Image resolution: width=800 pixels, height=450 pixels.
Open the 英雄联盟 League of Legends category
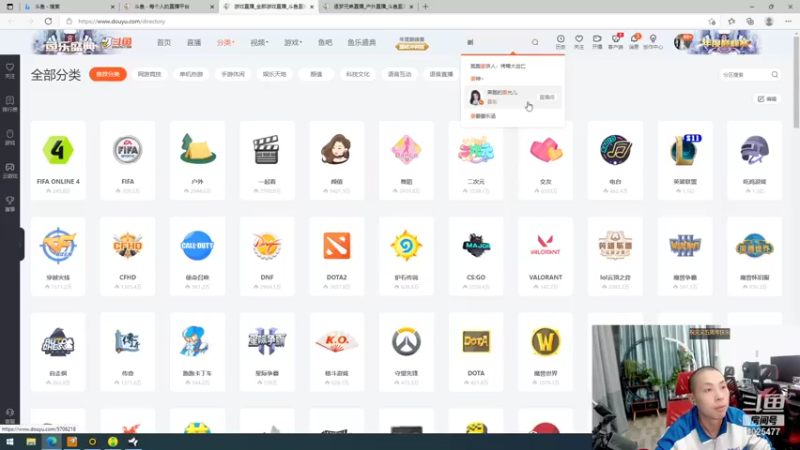(685, 160)
